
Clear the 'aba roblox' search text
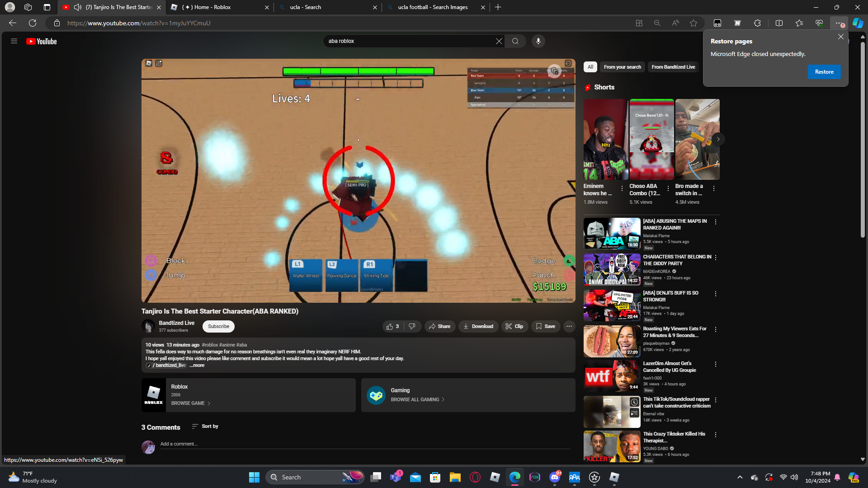pos(499,41)
